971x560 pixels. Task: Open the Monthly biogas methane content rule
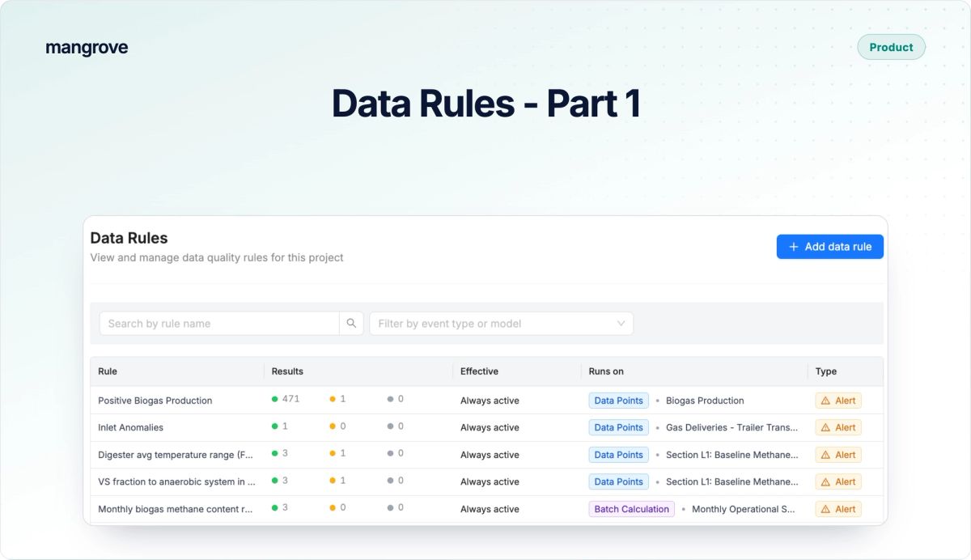[x=177, y=509]
